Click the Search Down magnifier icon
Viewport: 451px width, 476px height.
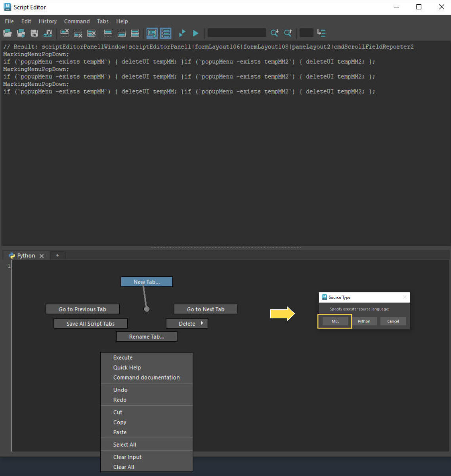(x=274, y=33)
